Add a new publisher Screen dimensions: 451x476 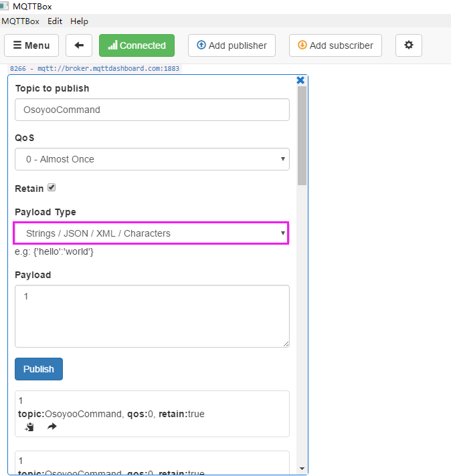point(232,45)
